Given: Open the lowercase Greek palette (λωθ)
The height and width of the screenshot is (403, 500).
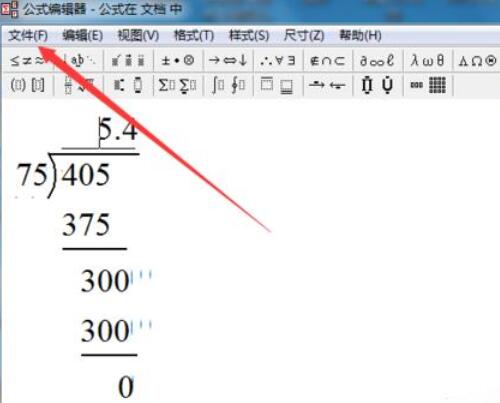Looking at the screenshot, I should [428, 61].
